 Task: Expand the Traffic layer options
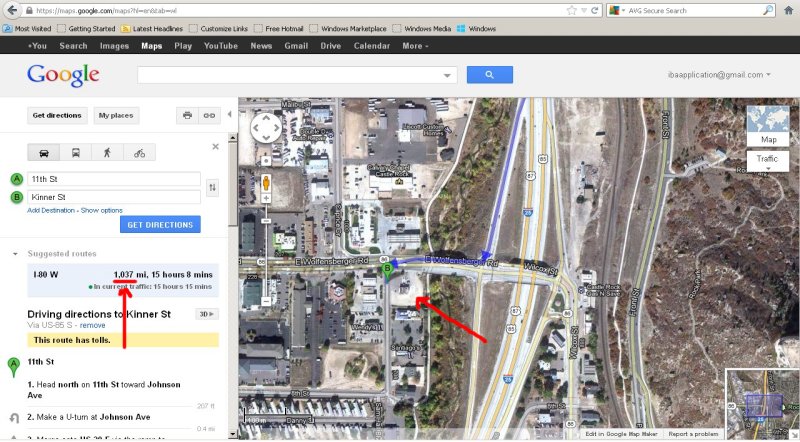768,161
